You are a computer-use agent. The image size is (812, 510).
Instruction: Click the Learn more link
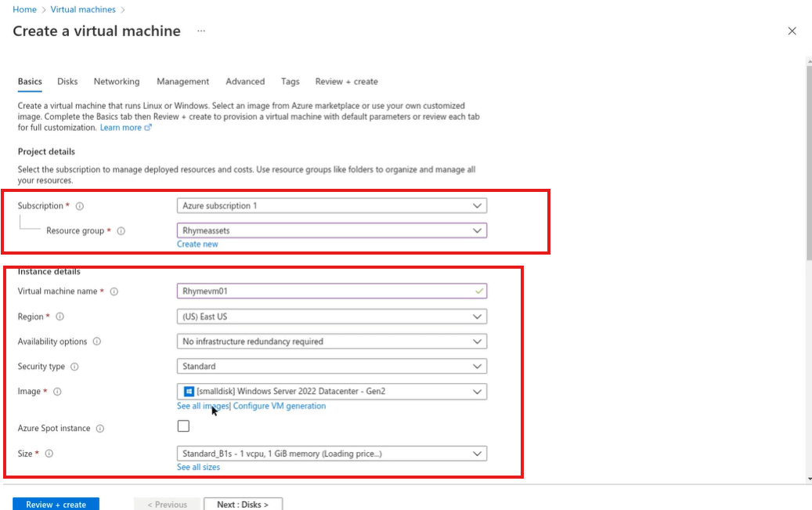(121, 128)
